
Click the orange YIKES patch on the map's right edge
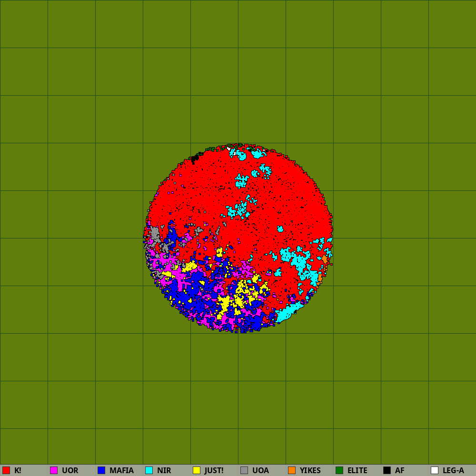(324, 259)
